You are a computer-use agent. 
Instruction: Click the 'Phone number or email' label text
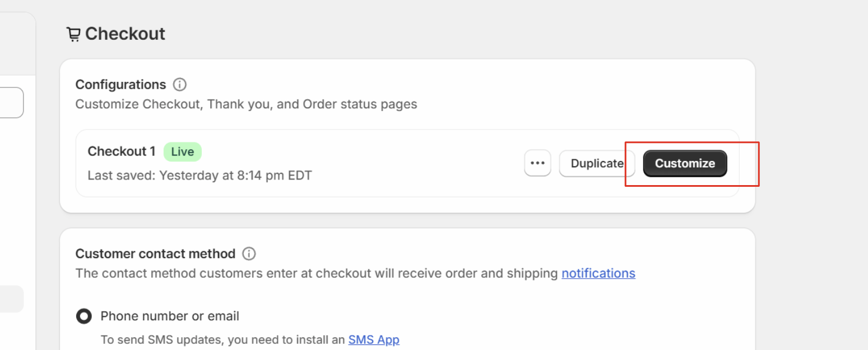[170, 316]
